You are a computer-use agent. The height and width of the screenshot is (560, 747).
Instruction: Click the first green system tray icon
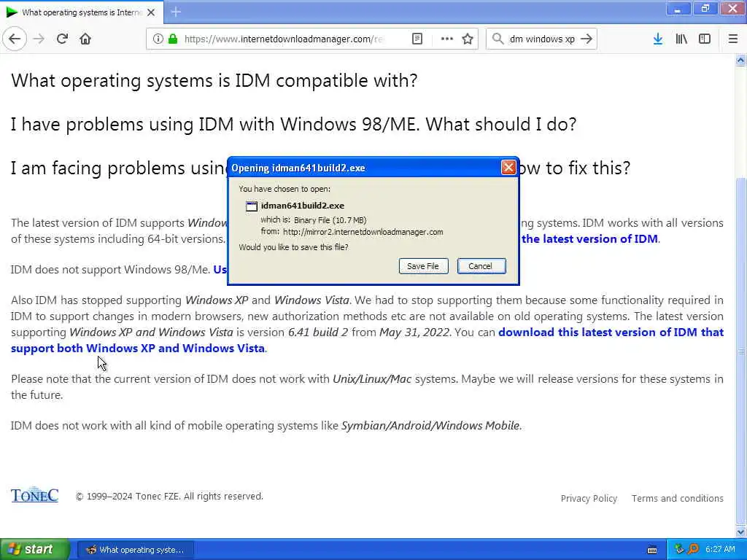(x=679, y=550)
